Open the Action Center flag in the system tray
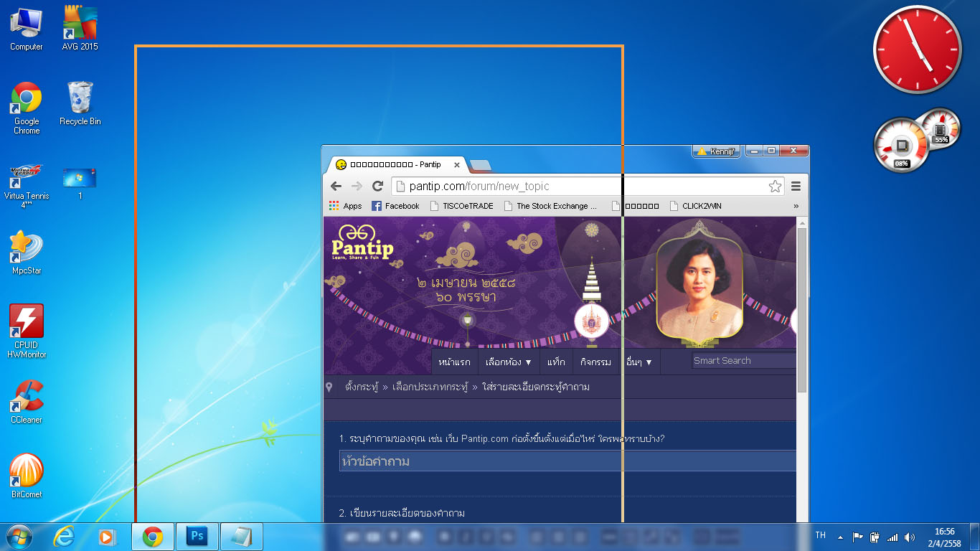The width and height of the screenshot is (980, 551). tap(857, 537)
